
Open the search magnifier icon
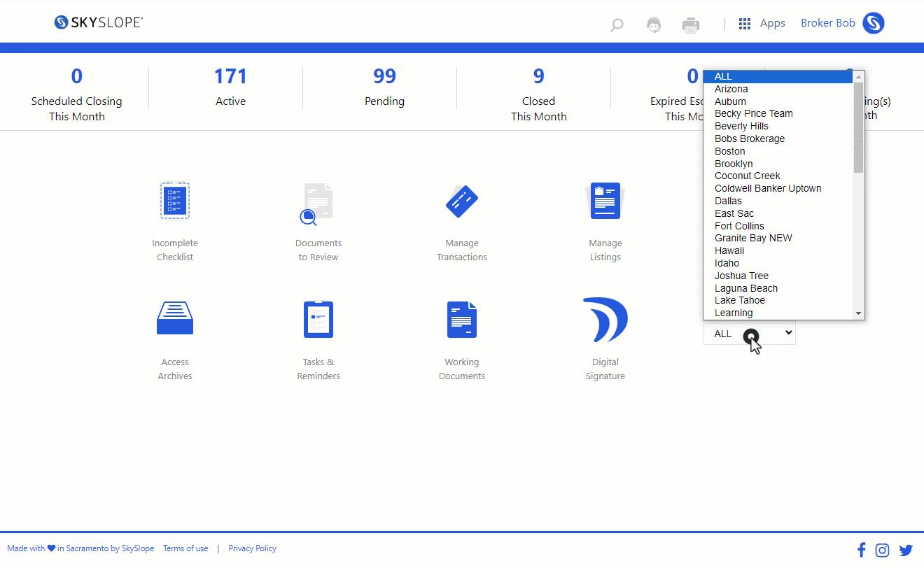(x=617, y=26)
